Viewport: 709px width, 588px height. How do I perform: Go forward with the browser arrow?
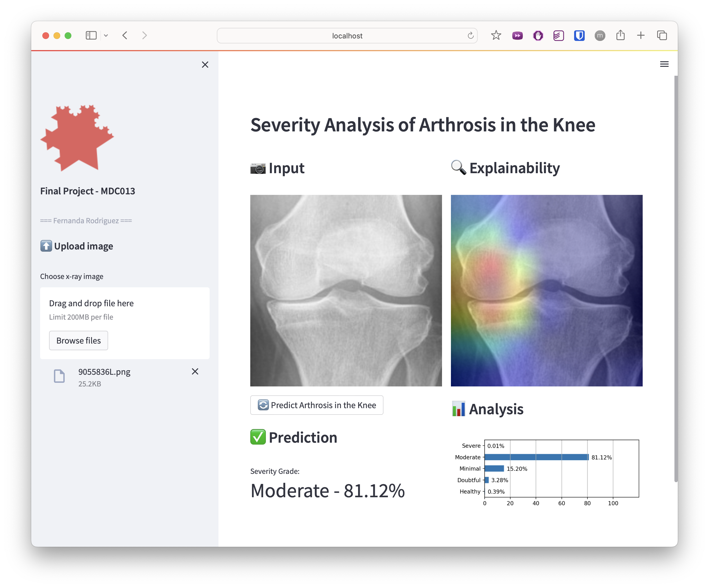click(144, 35)
